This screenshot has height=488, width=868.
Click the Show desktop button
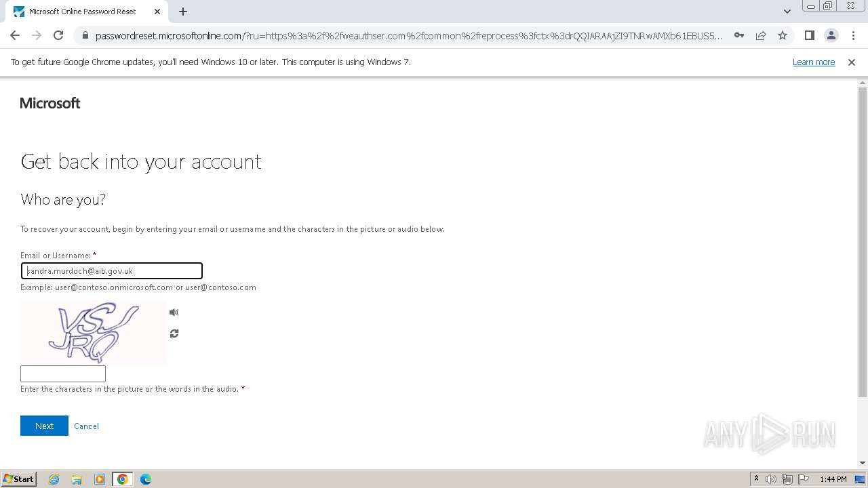861,479
